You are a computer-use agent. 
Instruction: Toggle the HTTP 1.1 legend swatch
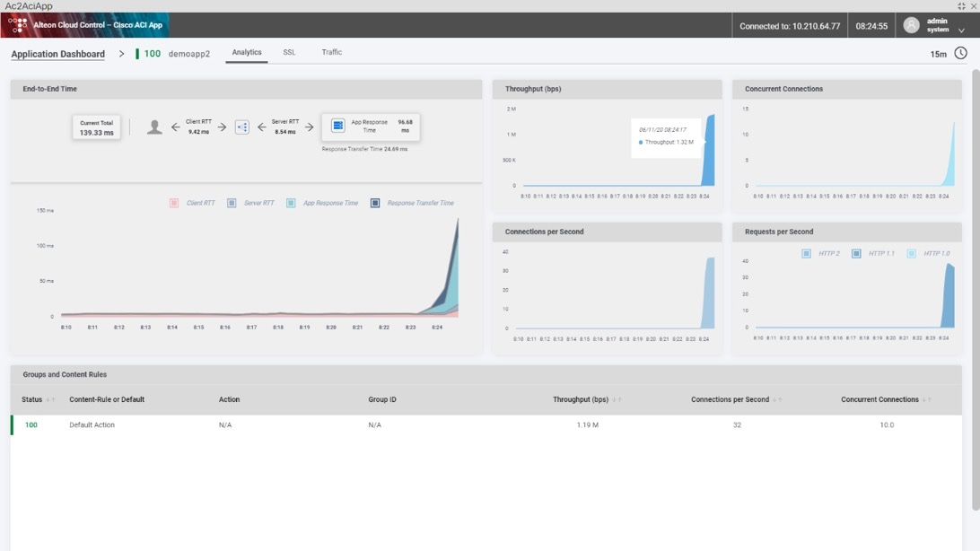(856, 254)
